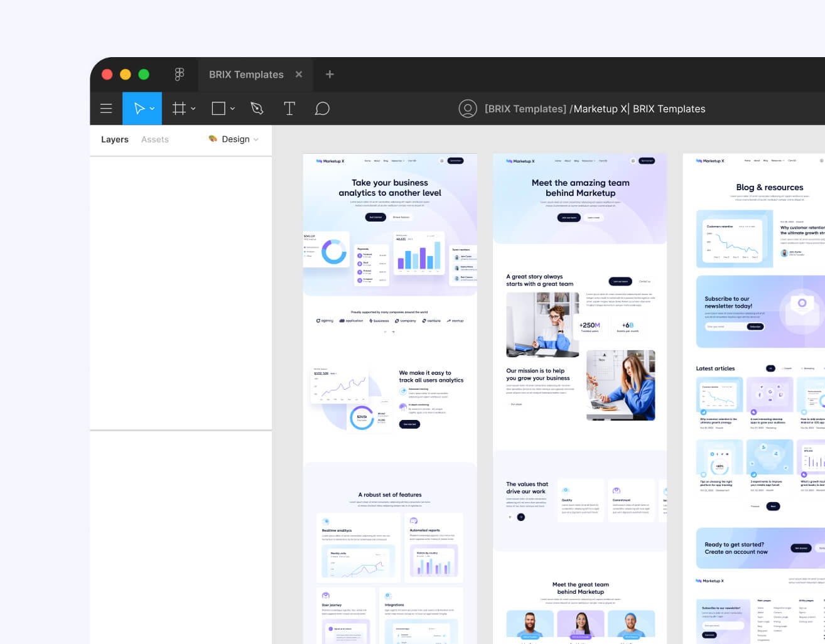Click the Figma logo in the tab bar
825x644 pixels.
(180, 74)
